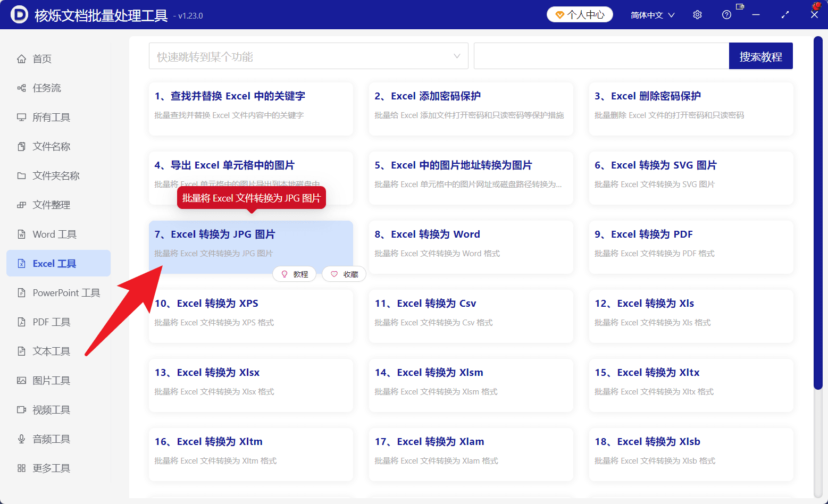Select PowerPoint 工具 in sidebar
828x504 pixels.
[58, 293]
